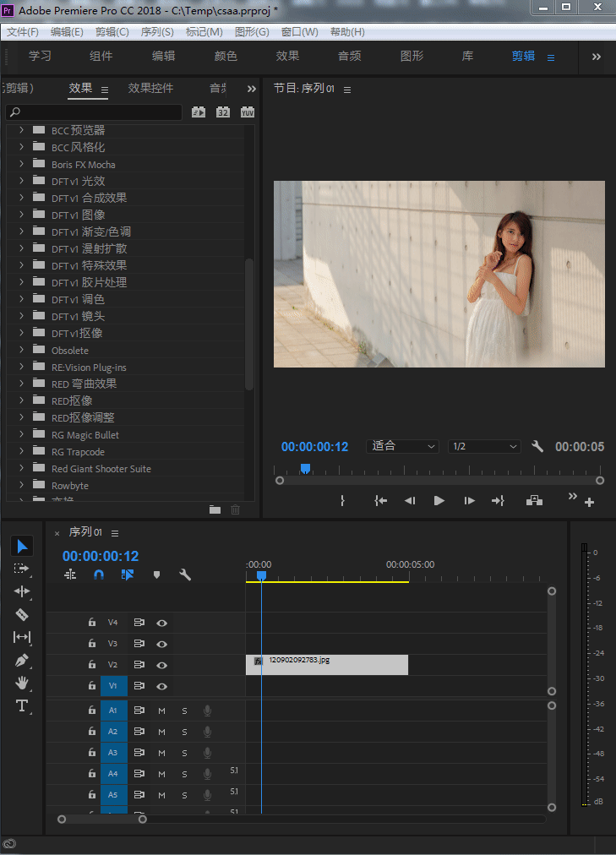The width and height of the screenshot is (616, 855).
Task: Open the 效果控件 panel tab
Action: pos(150,89)
